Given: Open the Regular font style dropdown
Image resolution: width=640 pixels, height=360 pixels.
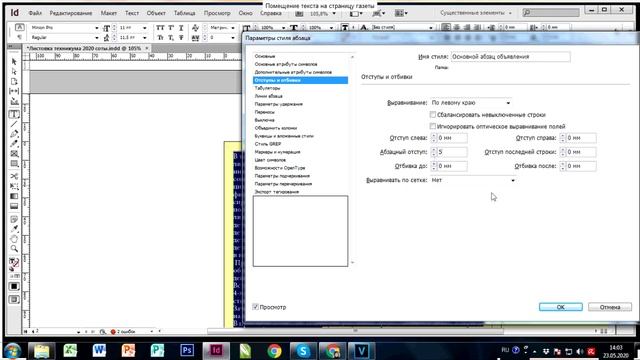Looking at the screenshot, I should (97, 38).
